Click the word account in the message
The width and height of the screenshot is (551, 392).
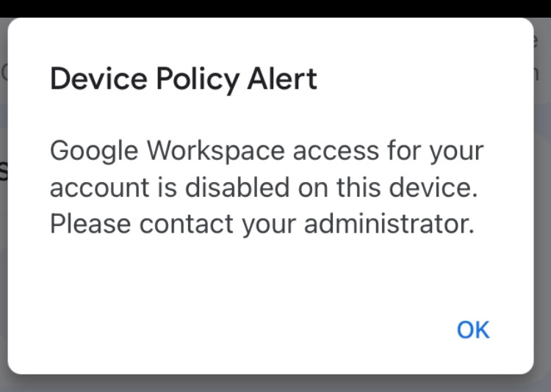(x=91, y=187)
